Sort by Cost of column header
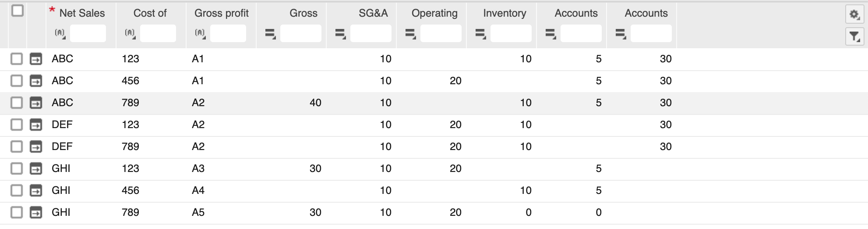The height and width of the screenshot is (229, 868). [150, 13]
